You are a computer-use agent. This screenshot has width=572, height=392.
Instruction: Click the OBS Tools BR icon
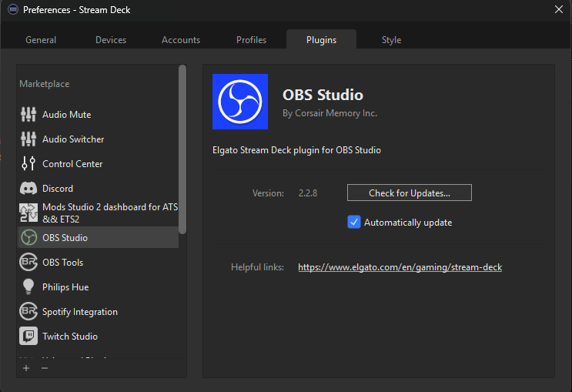(28, 262)
